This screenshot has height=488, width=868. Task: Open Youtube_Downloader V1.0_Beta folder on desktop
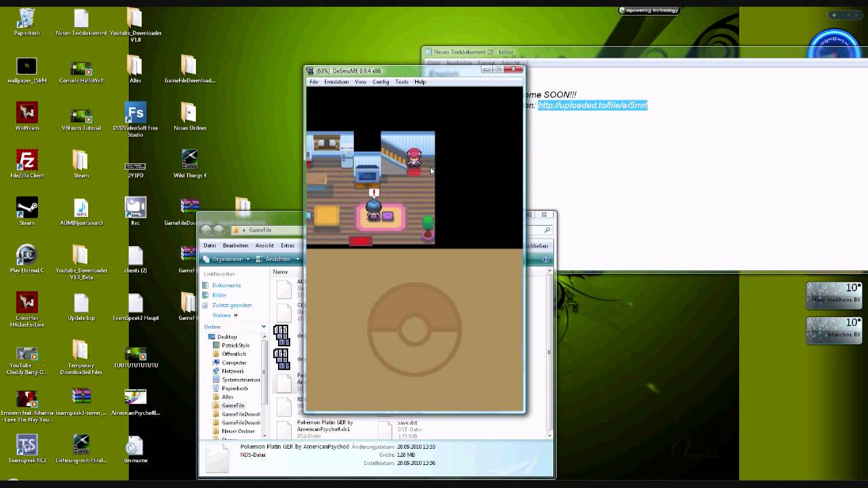(x=81, y=262)
